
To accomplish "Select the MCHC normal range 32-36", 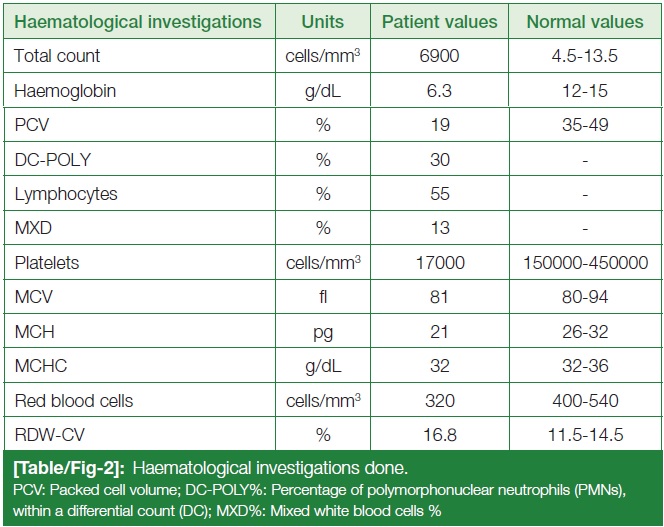I will 585,366.
